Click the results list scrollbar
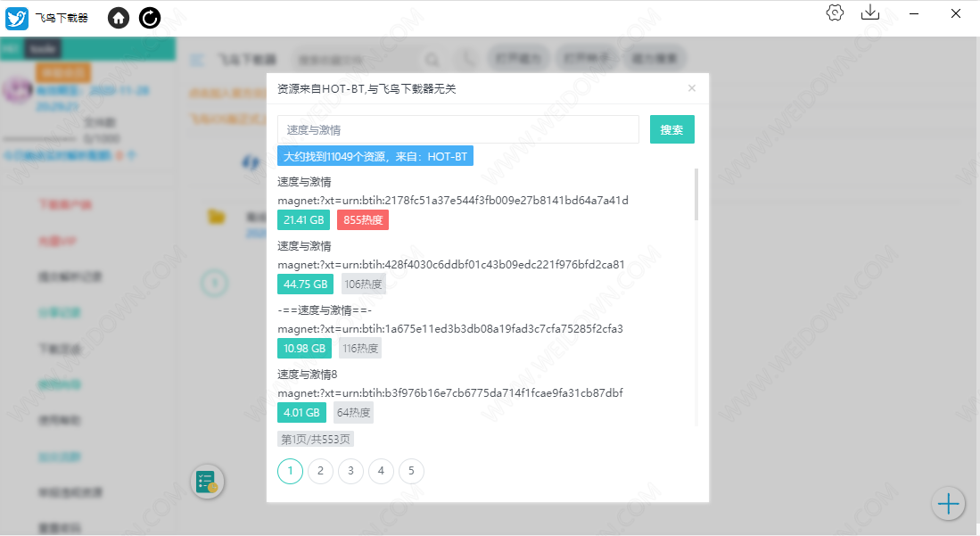This screenshot has width=980, height=536. pos(696,194)
